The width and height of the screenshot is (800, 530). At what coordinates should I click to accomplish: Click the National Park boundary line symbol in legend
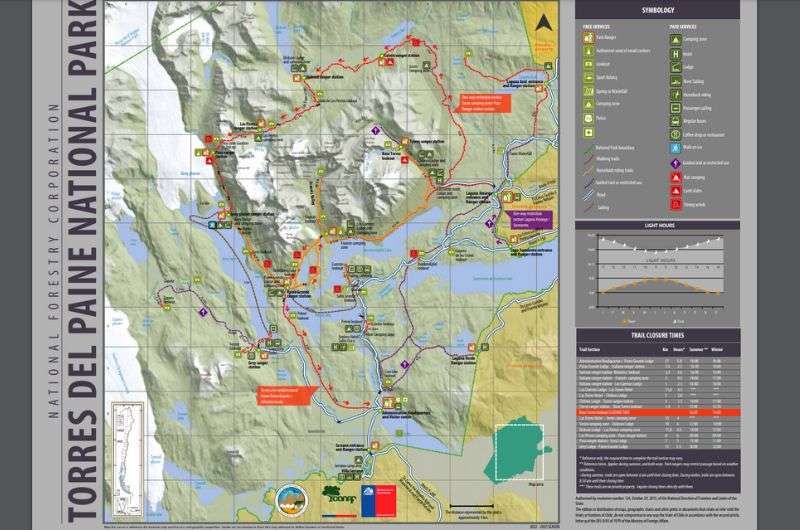[588, 148]
